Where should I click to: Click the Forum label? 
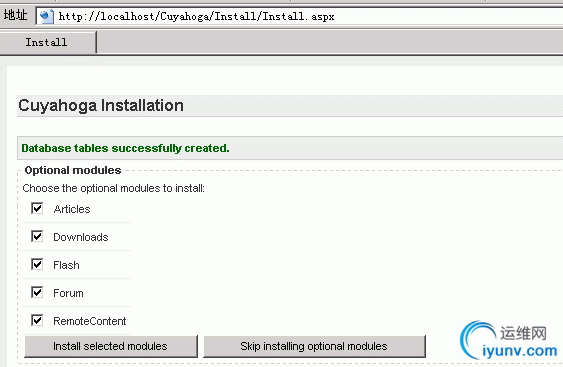point(68,293)
